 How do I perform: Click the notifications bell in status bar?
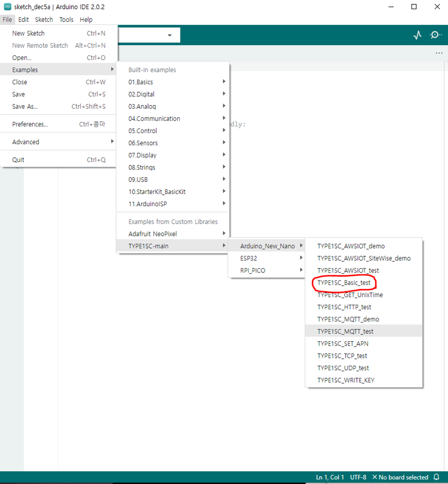(436, 477)
